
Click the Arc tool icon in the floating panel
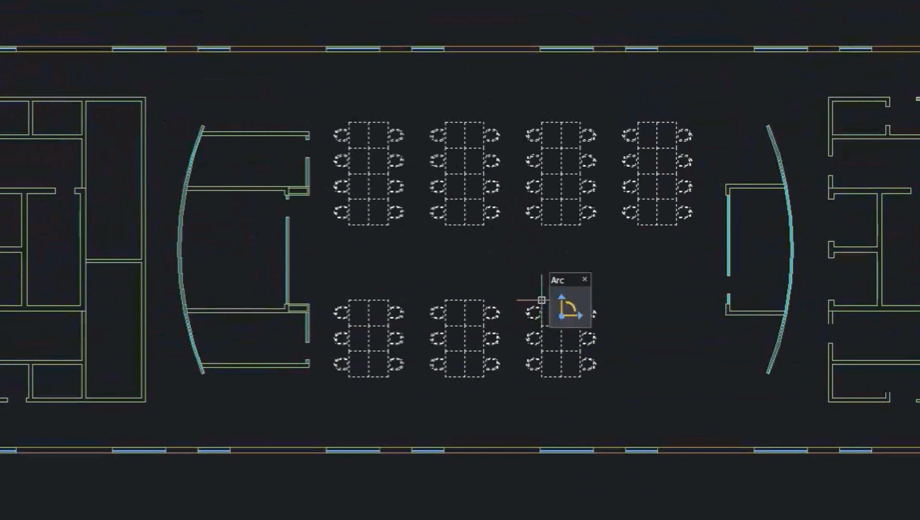569,307
